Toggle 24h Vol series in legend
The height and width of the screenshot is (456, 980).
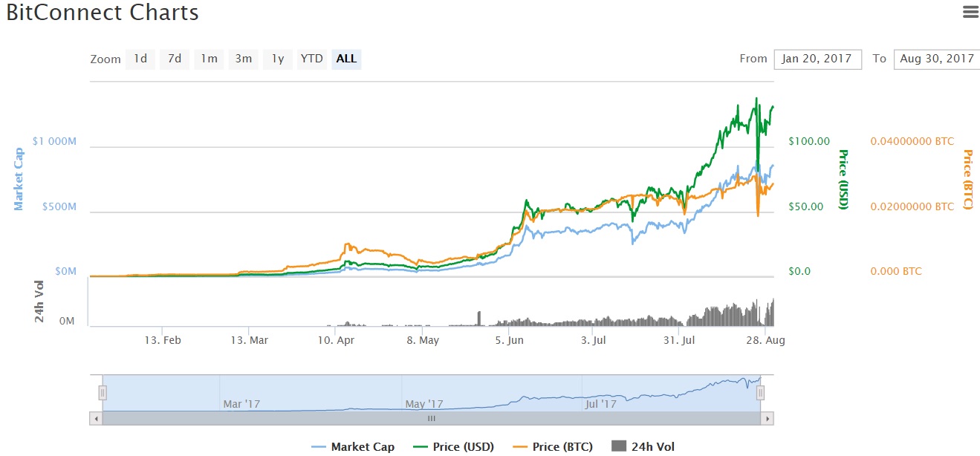(642, 446)
